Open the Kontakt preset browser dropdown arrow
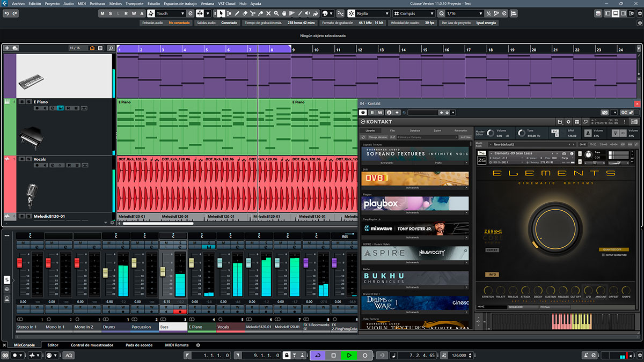644x362 pixels. click(x=453, y=112)
